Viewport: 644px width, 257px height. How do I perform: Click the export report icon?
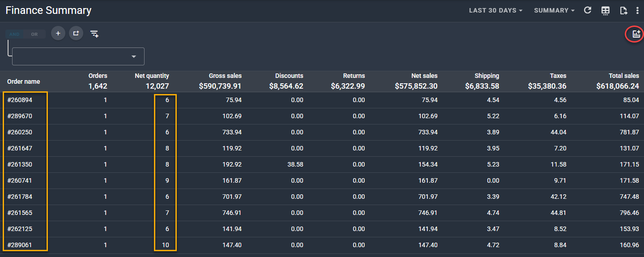tap(623, 11)
